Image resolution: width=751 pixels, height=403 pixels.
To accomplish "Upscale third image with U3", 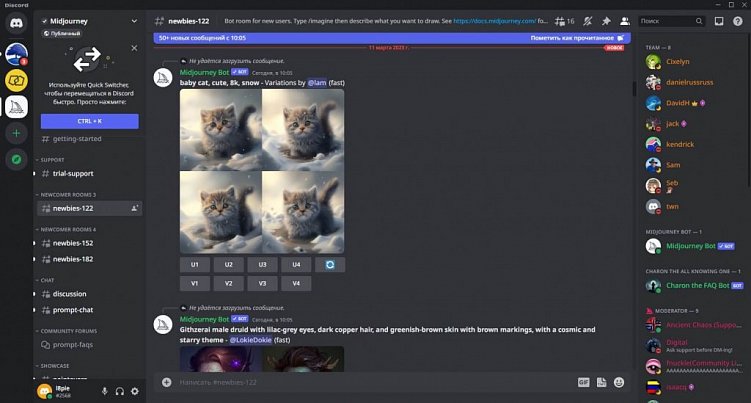I will [262, 265].
